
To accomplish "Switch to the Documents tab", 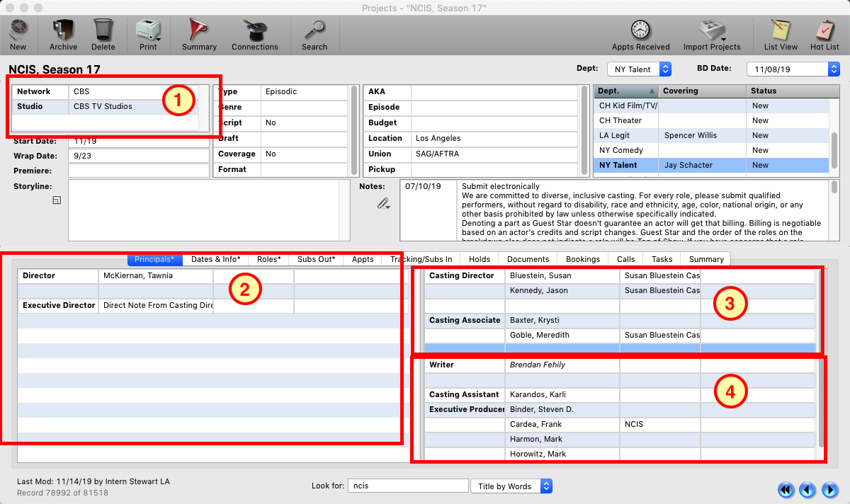I will pos(528,259).
